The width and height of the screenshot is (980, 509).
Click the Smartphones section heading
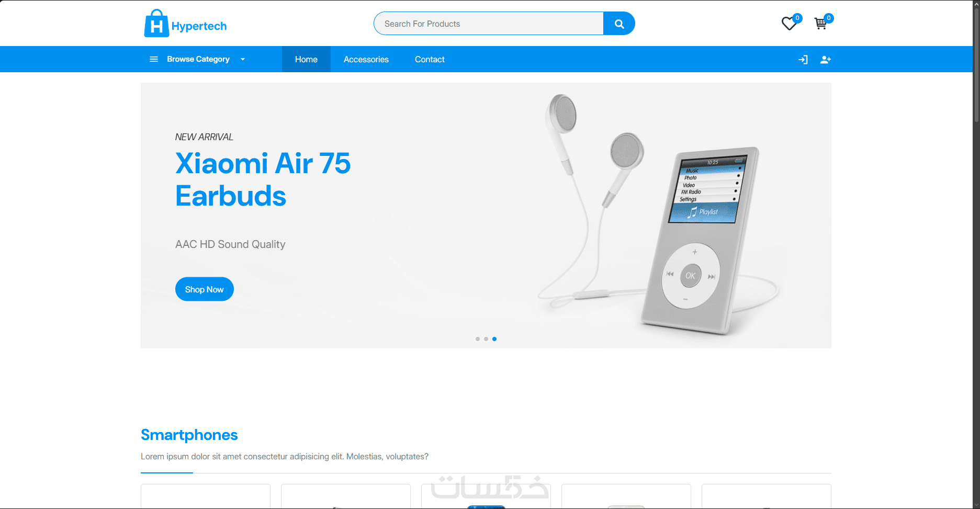point(189,435)
